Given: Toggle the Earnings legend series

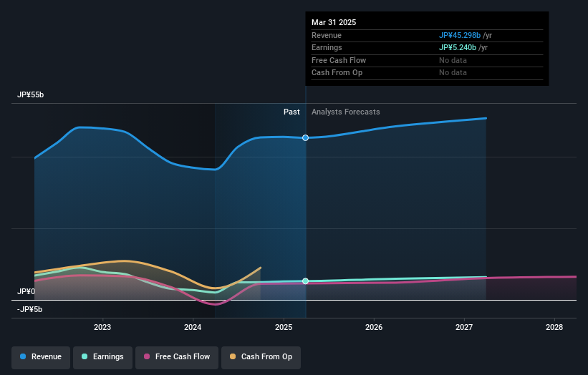Looking at the screenshot, I should pos(102,357).
